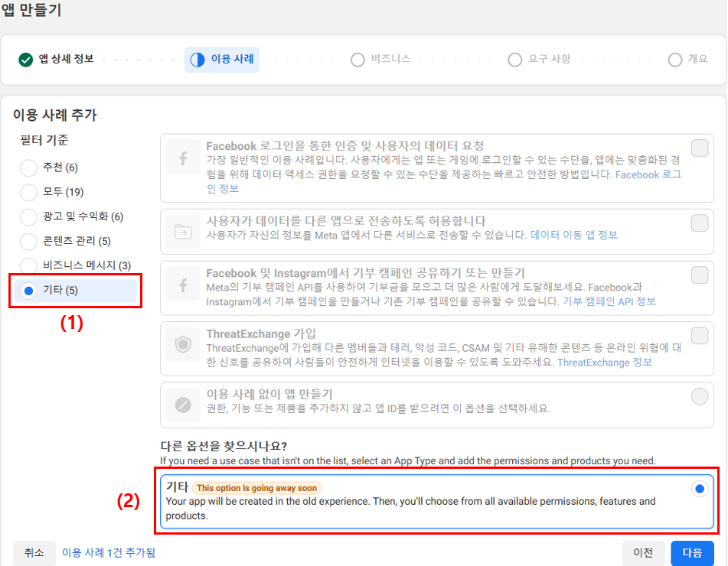Select the 추천 (6) filter radio
728x566 pixels.
click(29, 168)
